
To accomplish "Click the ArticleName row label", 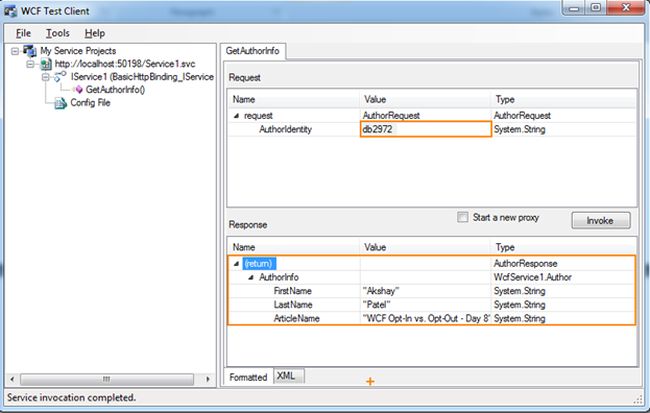I will click(296, 318).
